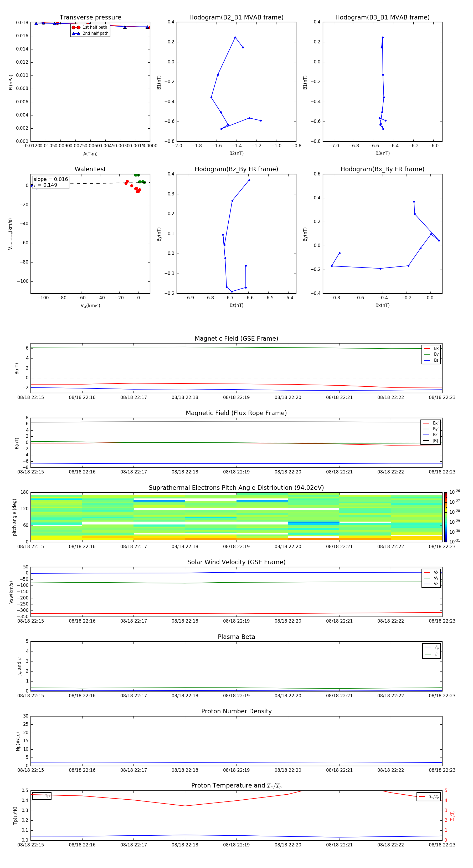Click the Plasma Beta legend box
Image resolution: width=473 pixels, height=868 pixels.
click(x=431, y=651)
